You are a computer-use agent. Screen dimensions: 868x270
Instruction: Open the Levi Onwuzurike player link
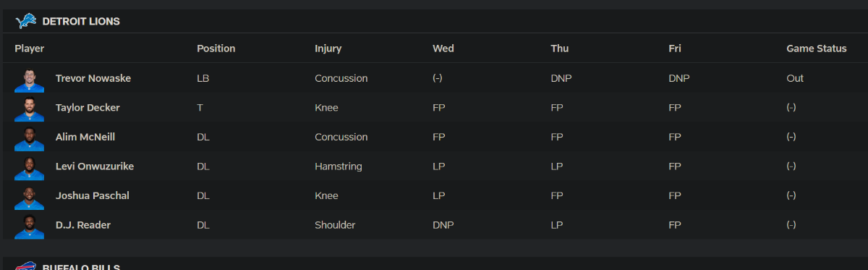(x=95, y=166)
